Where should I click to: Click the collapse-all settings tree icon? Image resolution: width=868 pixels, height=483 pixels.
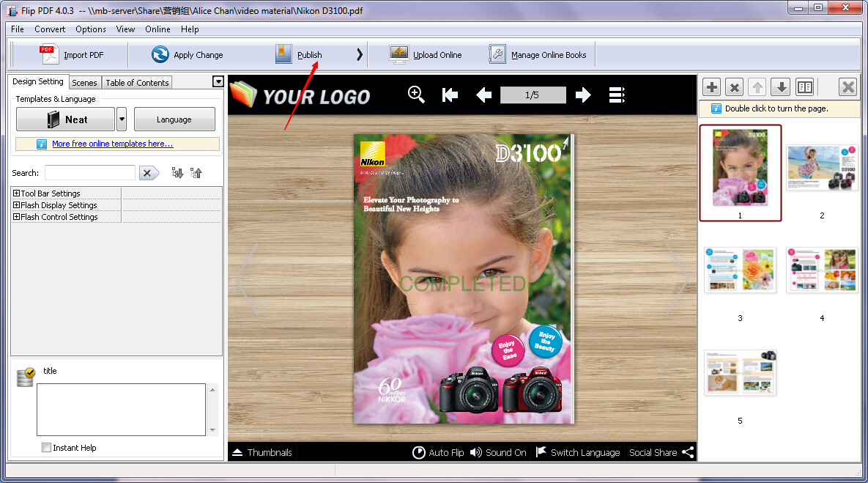click(196, 173)
